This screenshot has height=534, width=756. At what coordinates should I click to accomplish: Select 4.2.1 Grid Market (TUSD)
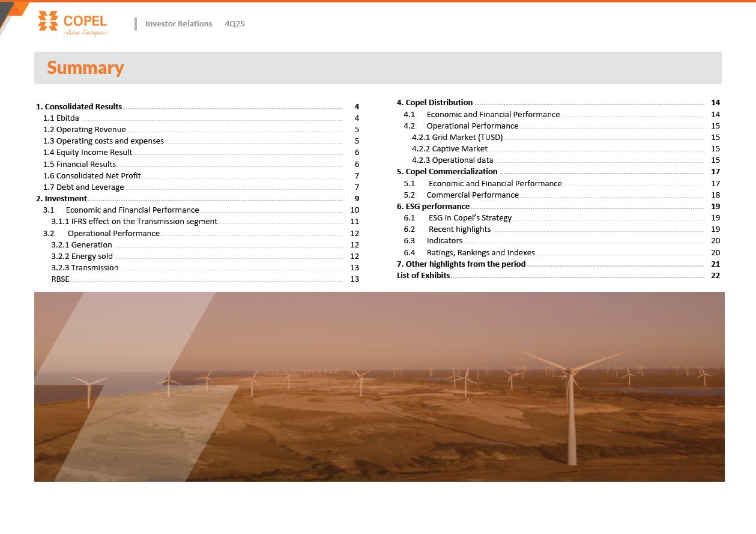[x=457, y=138]
